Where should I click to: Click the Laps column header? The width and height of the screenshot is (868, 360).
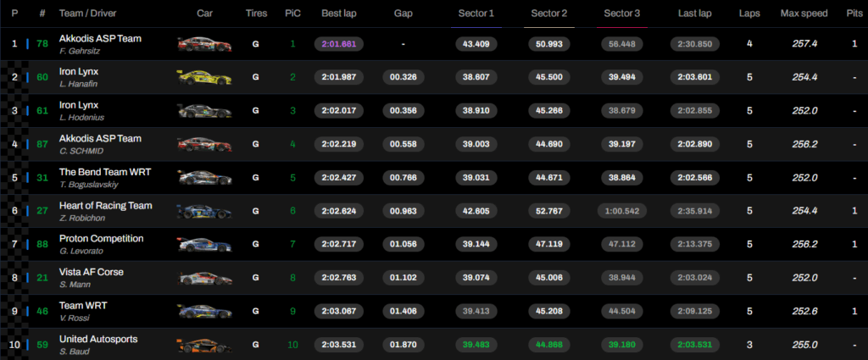749,14
